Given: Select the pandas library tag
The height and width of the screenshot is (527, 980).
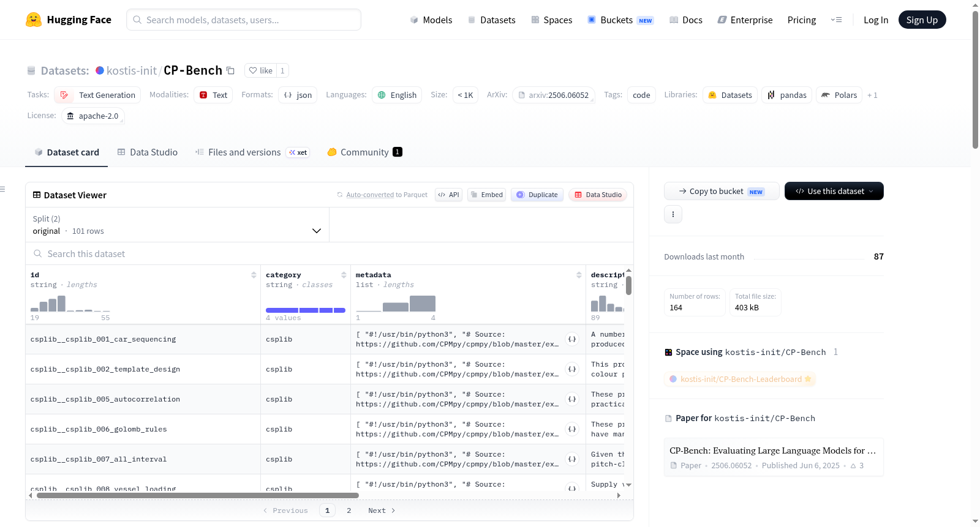Looking at the screenshot, I should click(787, 95).
